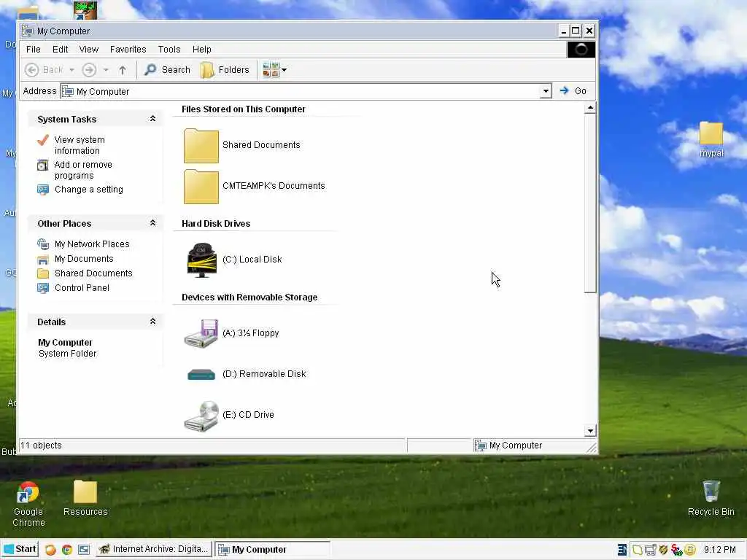The width and height of the screenshot is (747, 560).
Task: Expand the Address bar dropdown
Action: point(546,91)
